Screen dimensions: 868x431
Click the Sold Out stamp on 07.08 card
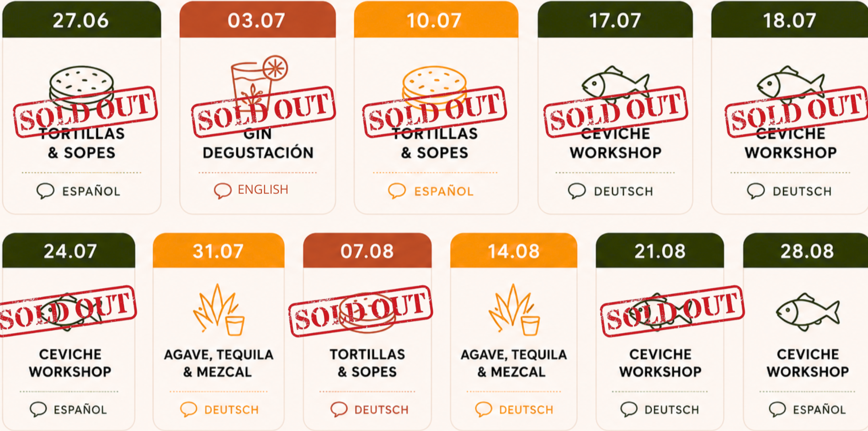[361, 311]
